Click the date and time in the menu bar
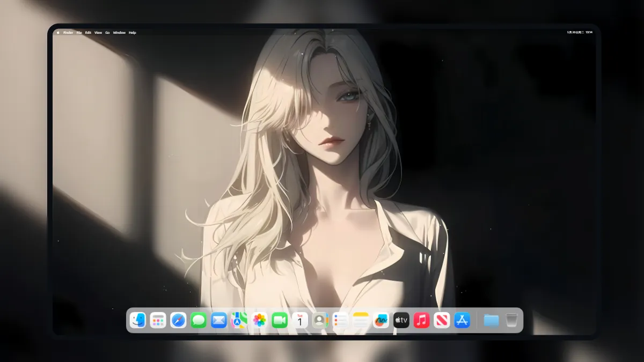The width and height of the screenshot is (644, 362). (580, 33)
